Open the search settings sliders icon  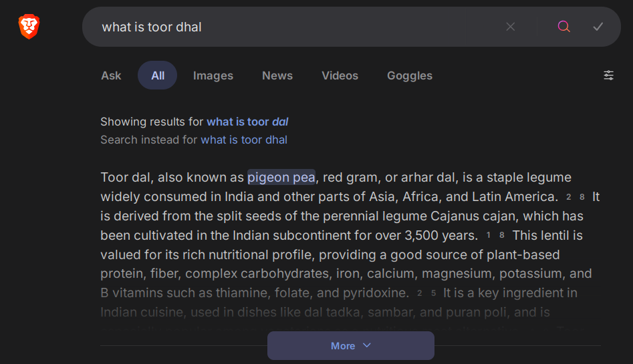(x=608, y=75)
